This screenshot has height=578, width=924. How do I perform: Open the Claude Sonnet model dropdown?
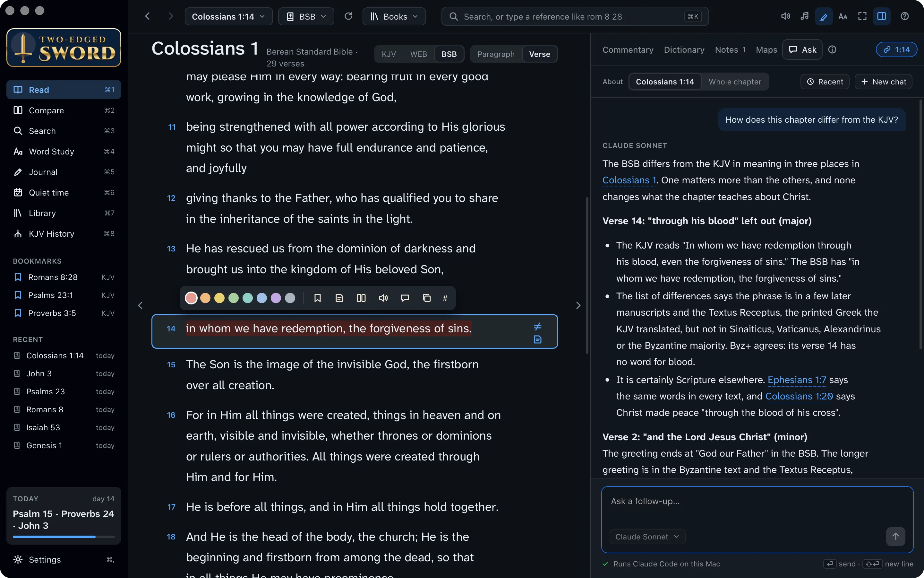[x=647, y=537]
